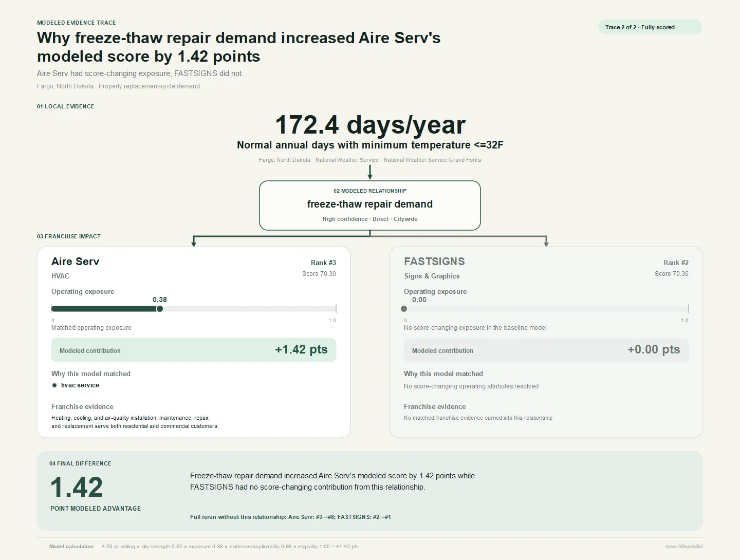740x560 pixels.
Task: Click the final difference summary sentence
Action: pyautogui.click(x=332, y=481)
